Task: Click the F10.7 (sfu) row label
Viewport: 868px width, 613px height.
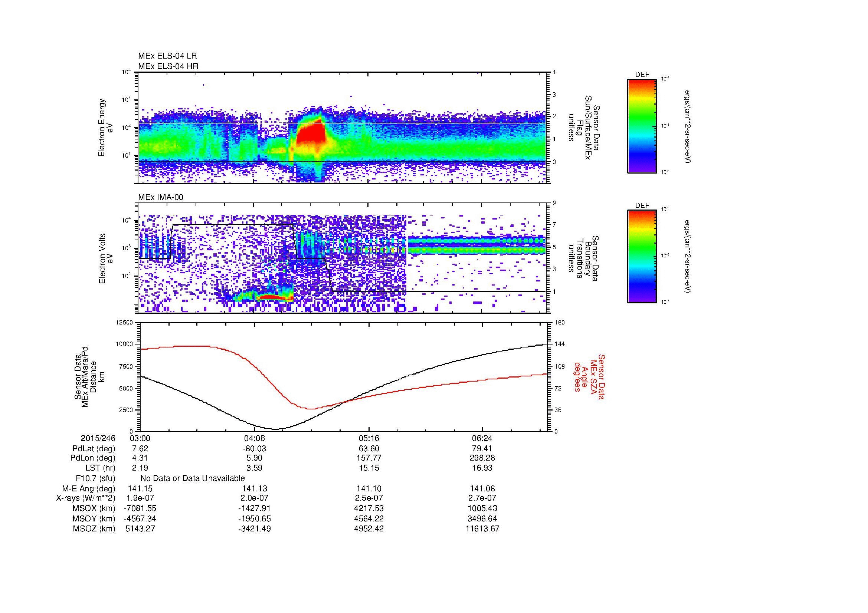Action: click(x=95, y=478)
